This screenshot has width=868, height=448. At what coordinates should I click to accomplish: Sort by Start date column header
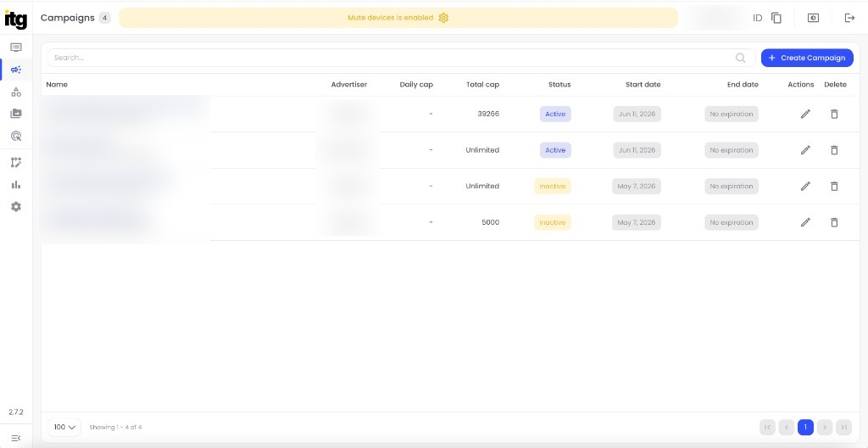[x=643, y=85]
